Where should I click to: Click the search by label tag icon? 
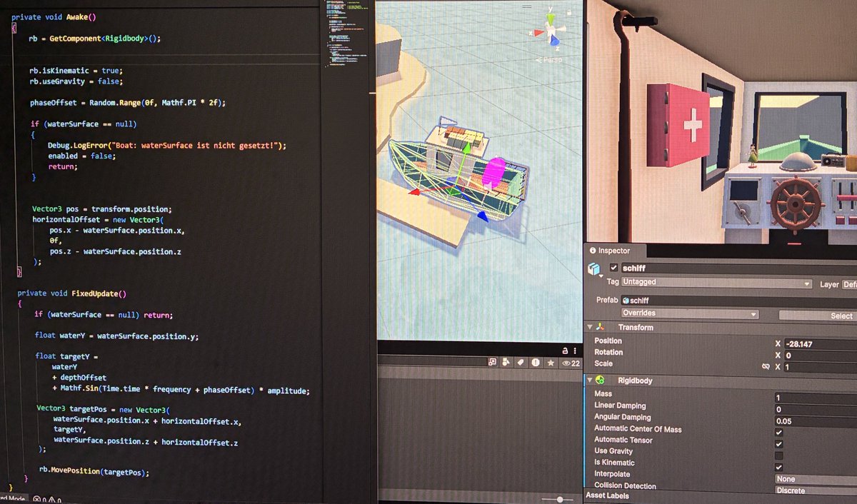[521, 363]
